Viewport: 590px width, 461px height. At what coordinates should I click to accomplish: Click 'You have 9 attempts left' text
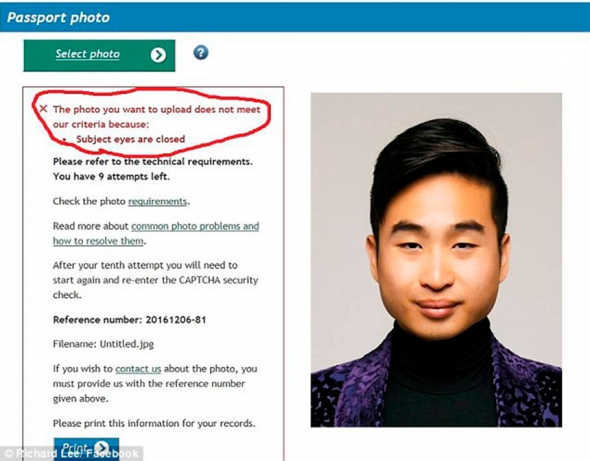(x=111, y=176)
